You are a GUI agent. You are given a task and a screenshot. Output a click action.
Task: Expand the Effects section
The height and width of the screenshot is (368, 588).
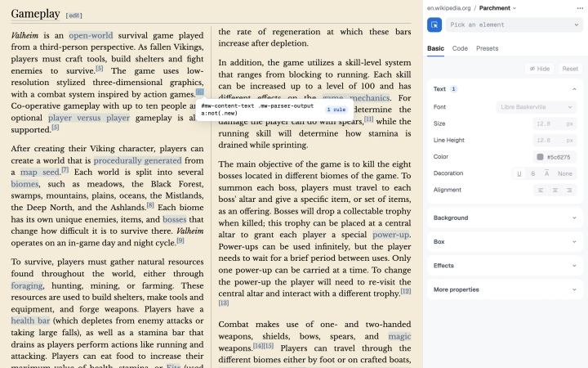[x=505, y=266]
